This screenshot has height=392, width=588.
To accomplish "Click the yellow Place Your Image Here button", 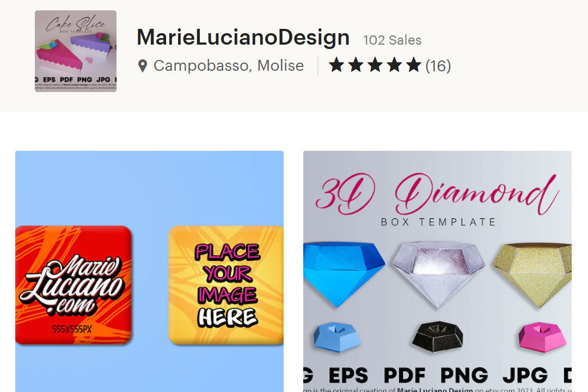I will pos(226,285).
